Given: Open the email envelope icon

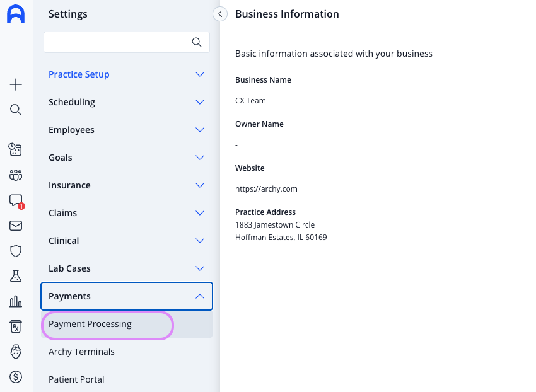Looking at the screenshot, I should click(x=16, y=226).
